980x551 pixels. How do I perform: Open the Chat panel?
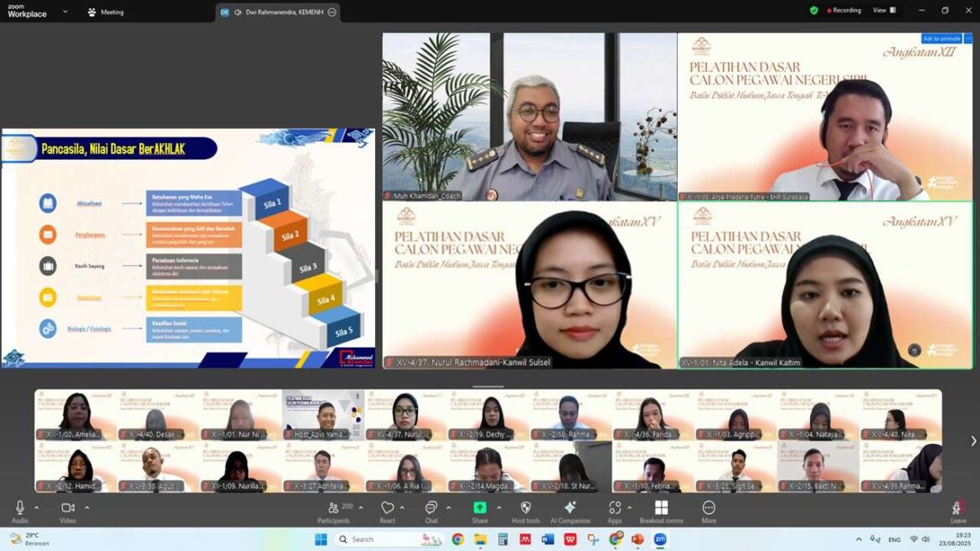click(x=431, y=512)
